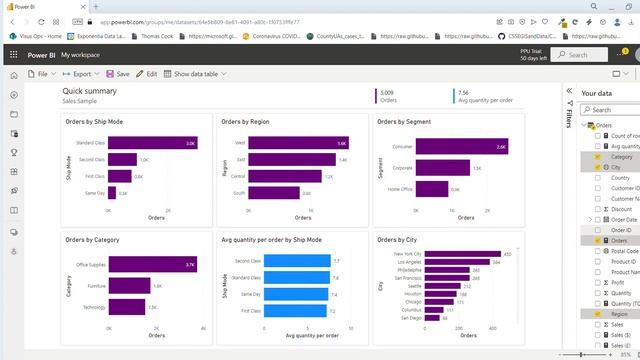Screen dimensions: 640x360
Task: Open the Browse folder icon in sidebar
Action: tap(14, 114)
